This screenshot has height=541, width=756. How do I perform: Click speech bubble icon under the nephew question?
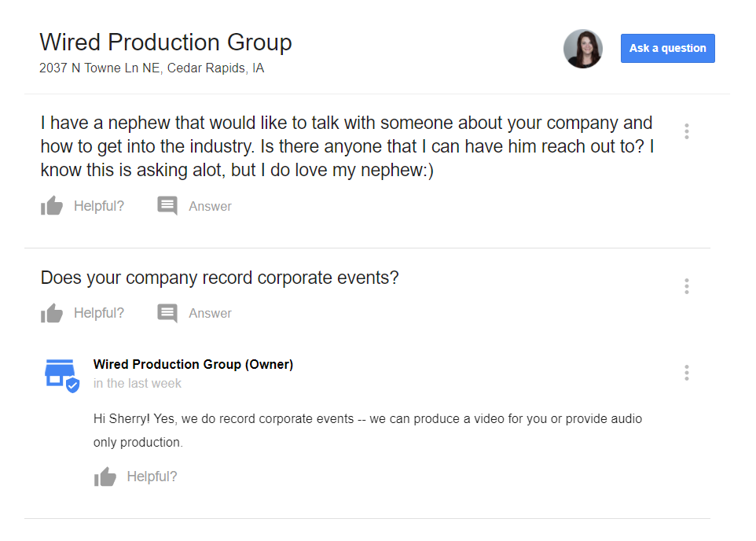[167, 206]
